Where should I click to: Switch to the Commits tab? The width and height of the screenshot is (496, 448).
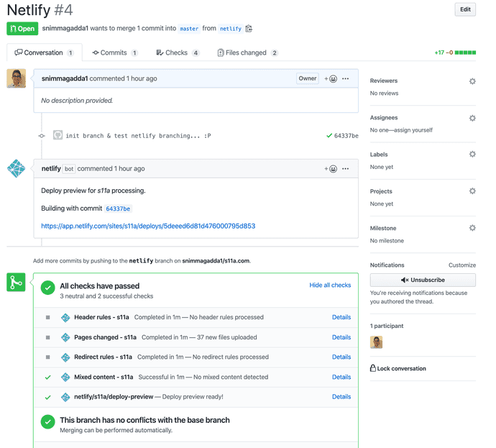pos(114,52)
